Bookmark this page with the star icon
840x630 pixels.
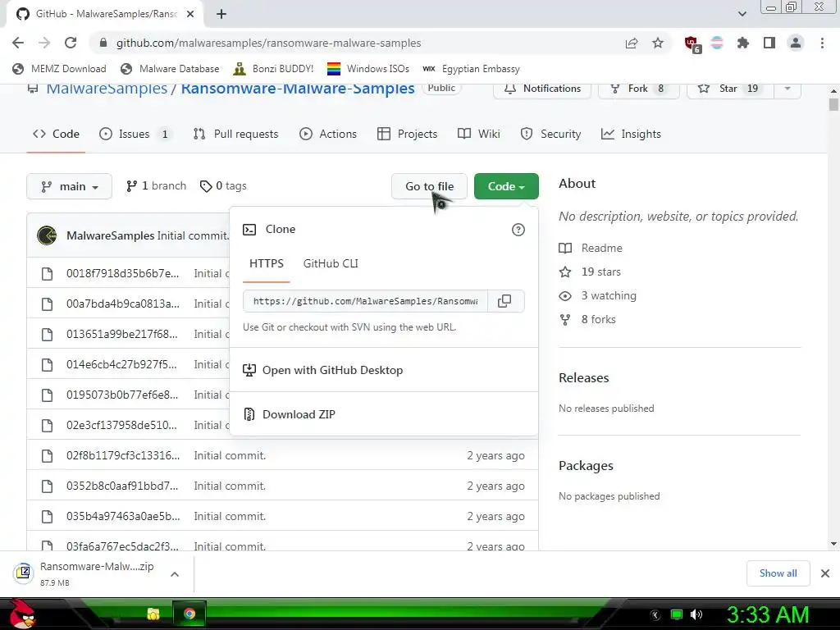coord(658,43)
